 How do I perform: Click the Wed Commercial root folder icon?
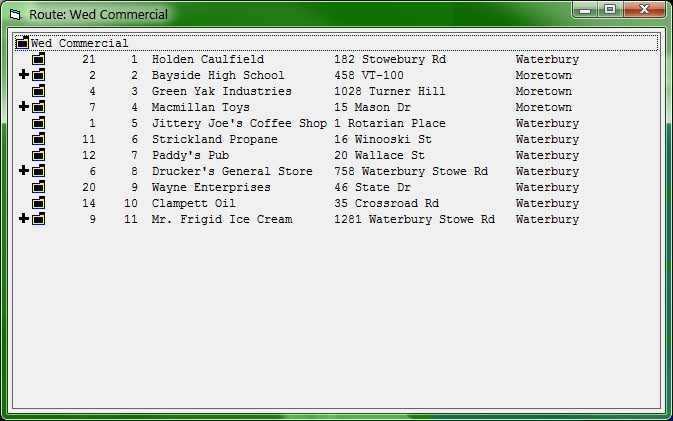(x=22, y=43)
